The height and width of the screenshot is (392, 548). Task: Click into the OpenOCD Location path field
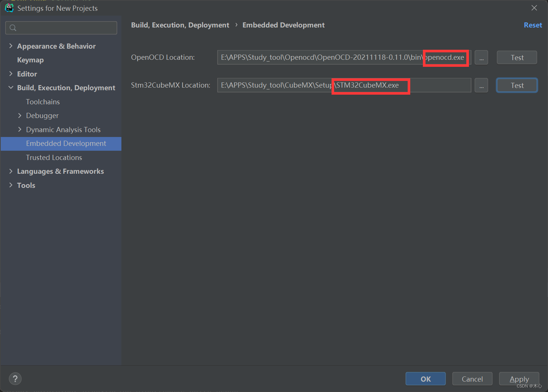(x=344, y=58)
